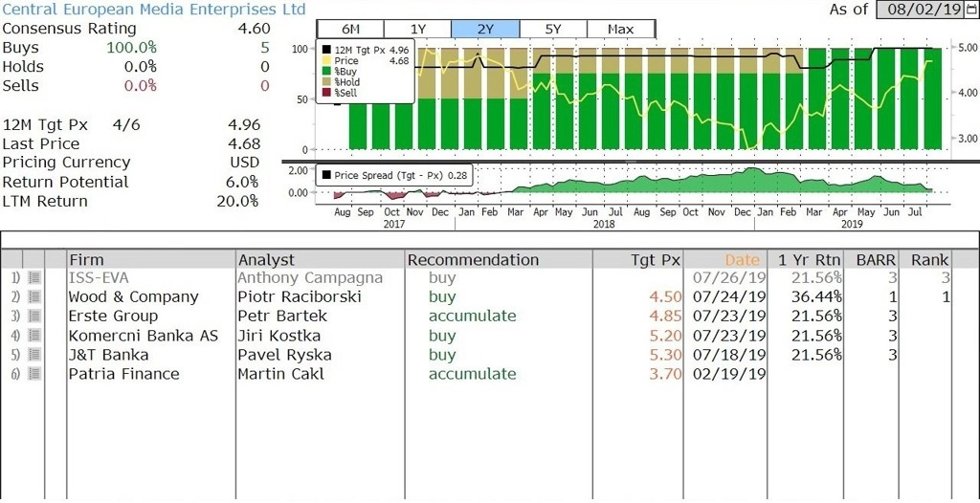Open detail icon for Komercni Banka AS row
The height and width of the screenshot is (503, 980).
pos(34,336)
